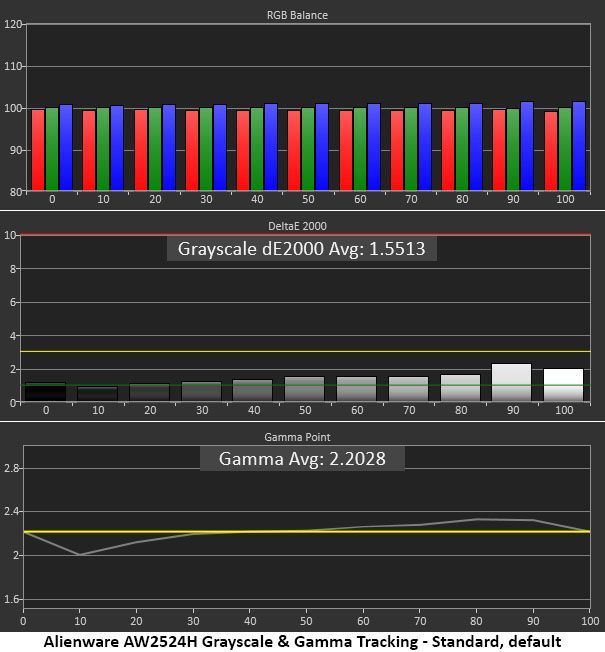Select the DeltaE bar at 50
The height and width of the screenshot is (652, 605).
[x=304, y=389]
